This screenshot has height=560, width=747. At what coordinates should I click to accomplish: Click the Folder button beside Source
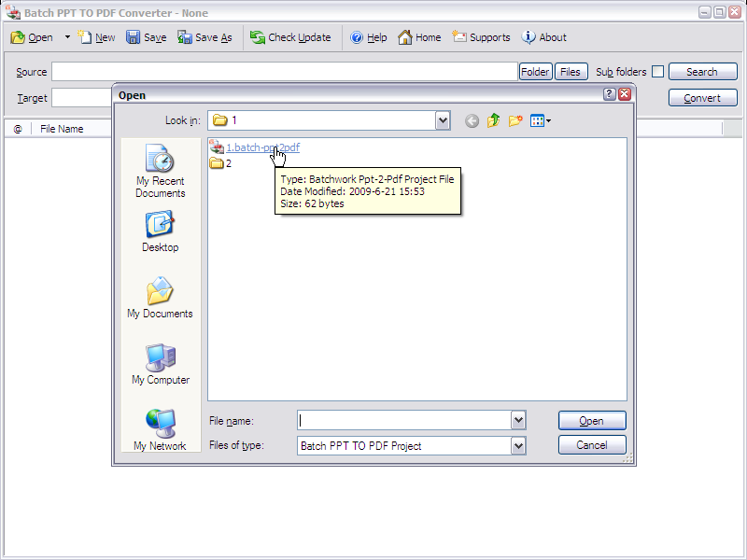pos(535,72)
